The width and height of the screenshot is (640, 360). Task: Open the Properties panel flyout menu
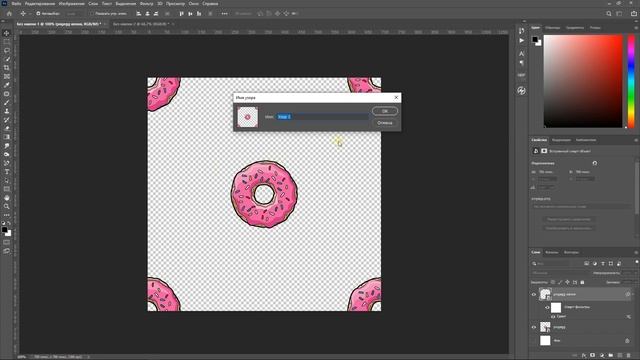636,140
